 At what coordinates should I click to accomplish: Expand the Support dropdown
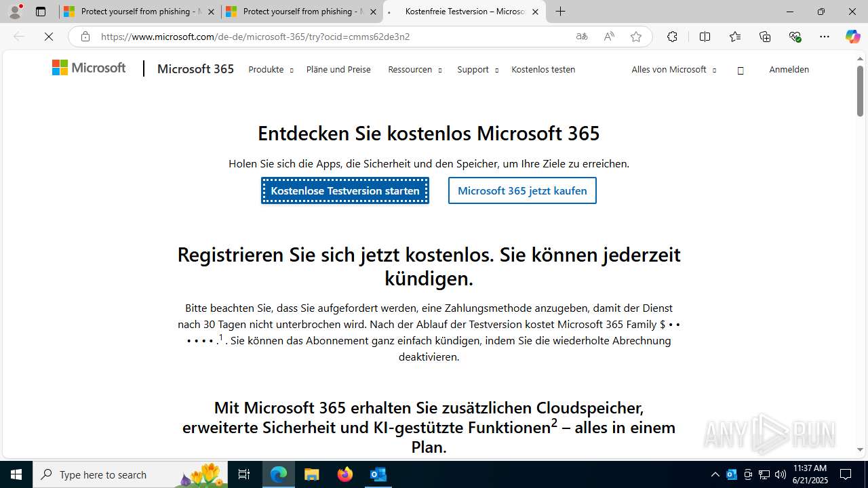coord(477,69)
